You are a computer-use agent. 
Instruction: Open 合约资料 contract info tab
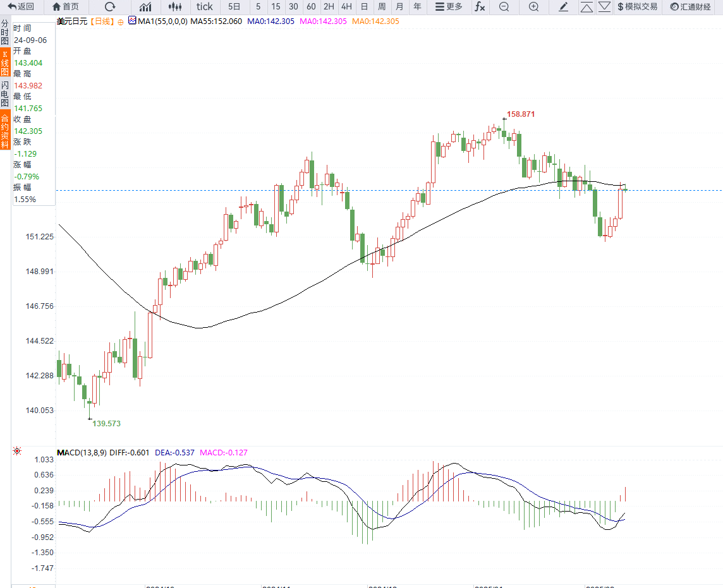tap(5, 131)
